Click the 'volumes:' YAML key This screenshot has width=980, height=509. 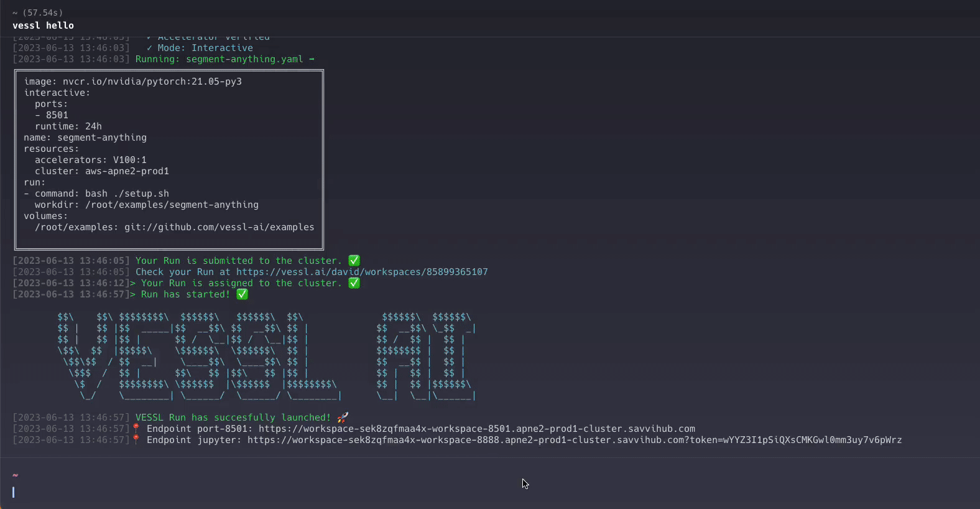pos(46,216)
